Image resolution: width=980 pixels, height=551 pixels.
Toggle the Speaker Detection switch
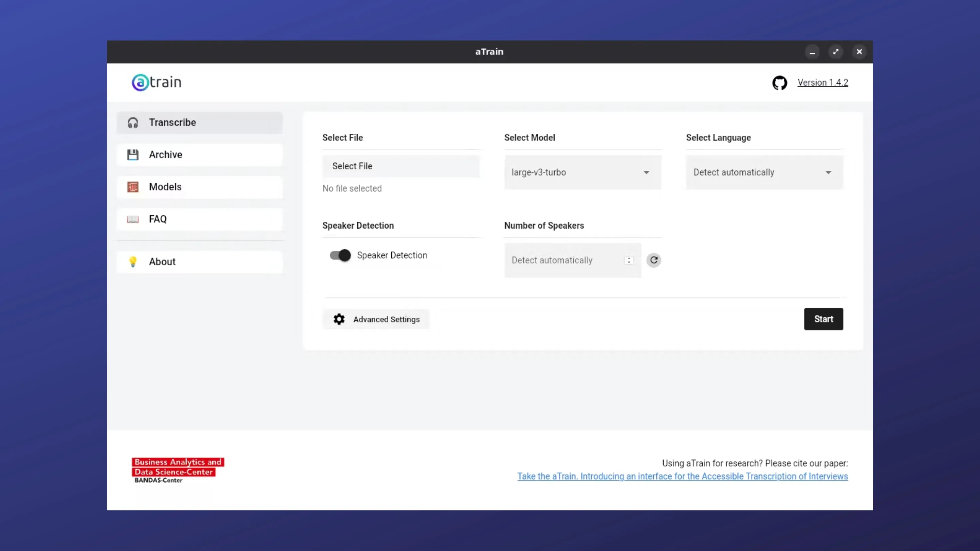(x=340, y=255)
